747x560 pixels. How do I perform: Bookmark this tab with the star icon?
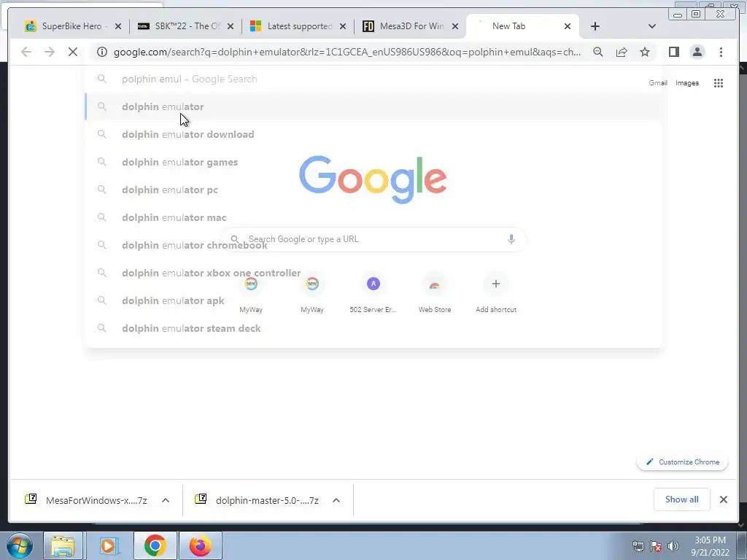[645, 52]
